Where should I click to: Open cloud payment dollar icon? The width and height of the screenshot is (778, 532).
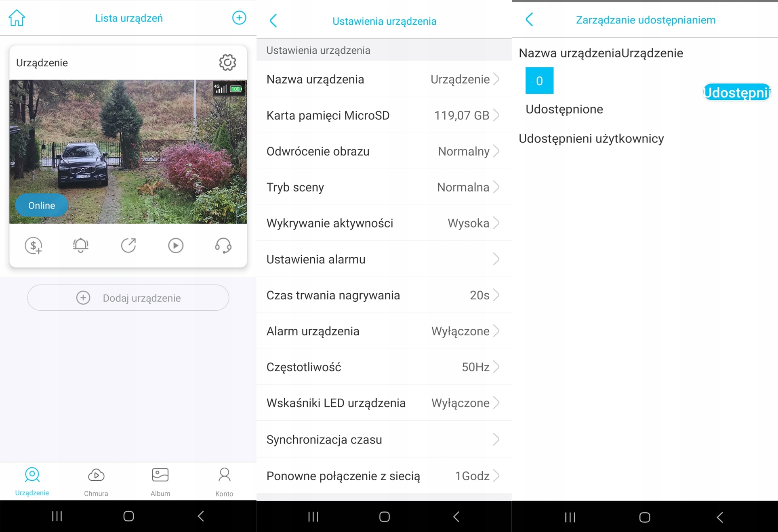(x=34, y=246)
